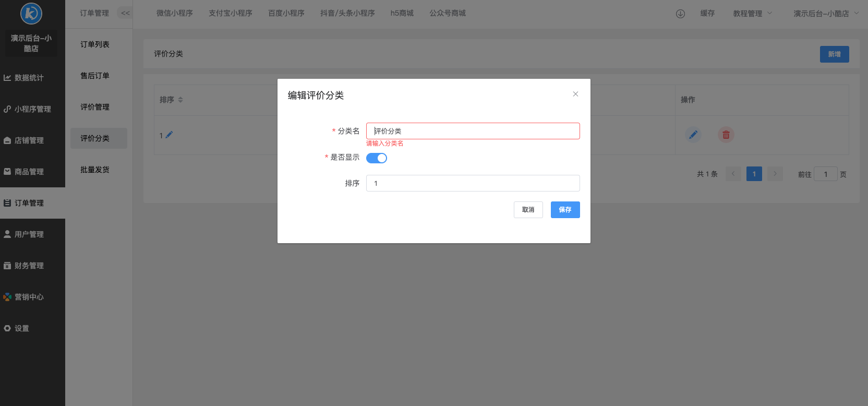Open 财务管理 section
868x406 pixels.
tap(32, 266)
